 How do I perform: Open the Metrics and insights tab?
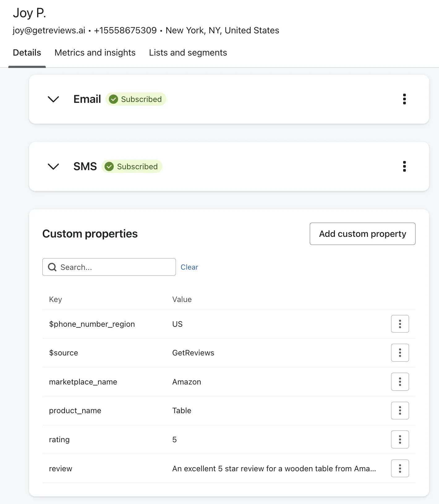95,52
